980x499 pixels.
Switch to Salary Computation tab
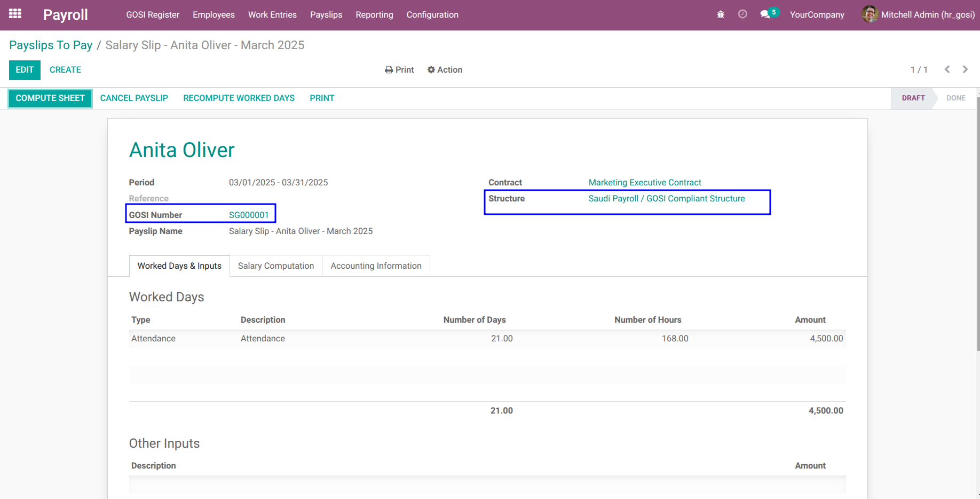(x=276, y=266)
